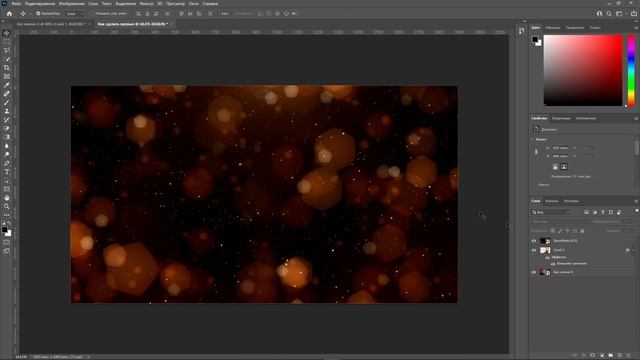Hide the second layer using its eye icon
Viewport: 640px width, 360px height.
coord(534,250)
